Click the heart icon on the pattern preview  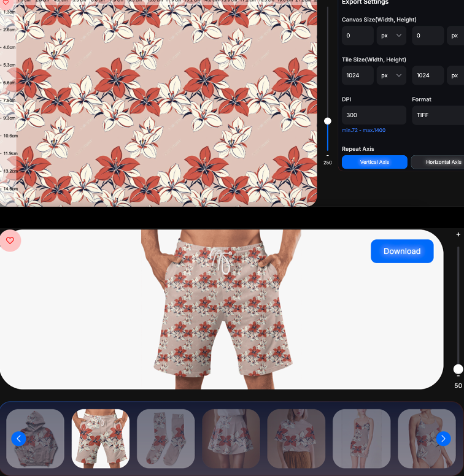[x=6, y=3]
